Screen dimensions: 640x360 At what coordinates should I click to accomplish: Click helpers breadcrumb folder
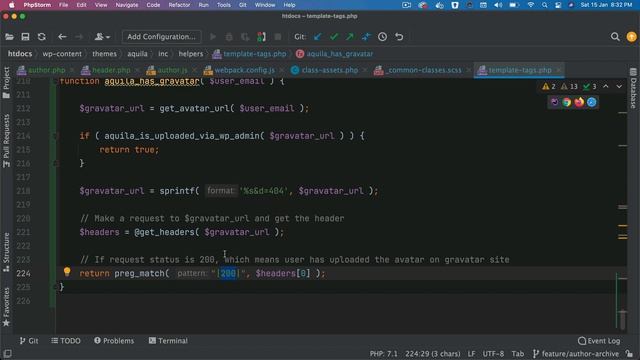click(x=191, y=54)
